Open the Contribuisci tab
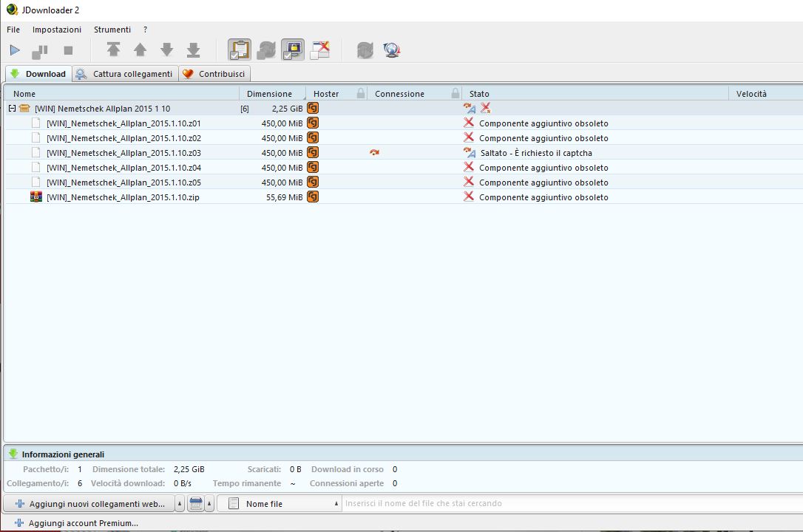The height and width of the screenshot is (532, 803). tap(214, 74)
